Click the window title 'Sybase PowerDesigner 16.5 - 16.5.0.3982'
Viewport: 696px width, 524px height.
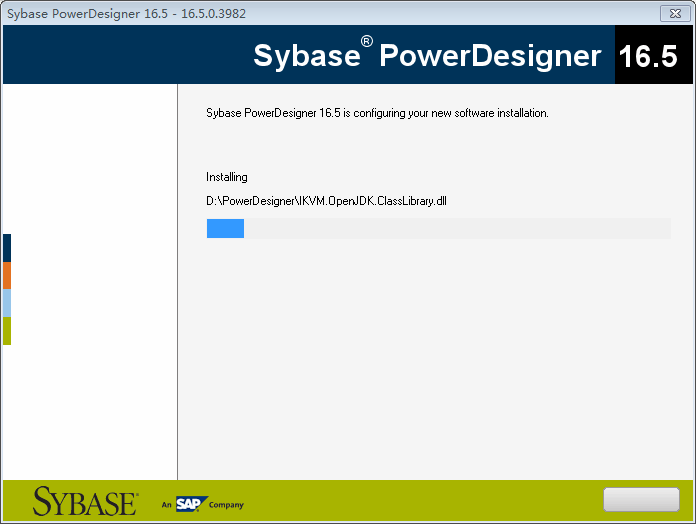point(127,14)
